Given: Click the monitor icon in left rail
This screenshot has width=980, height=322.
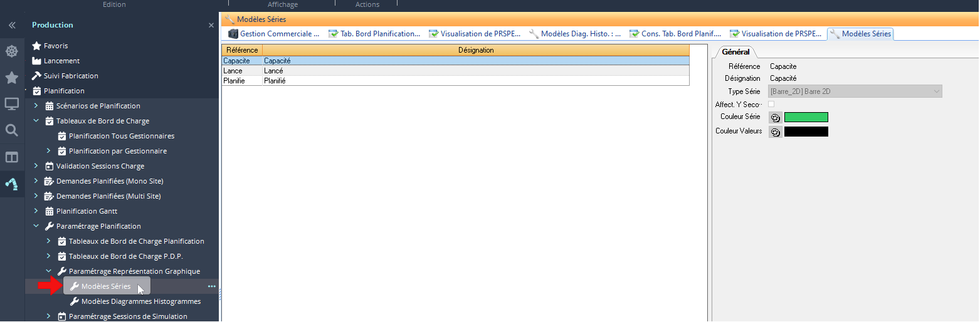Looking at the screenshot, I should [11, 104].
